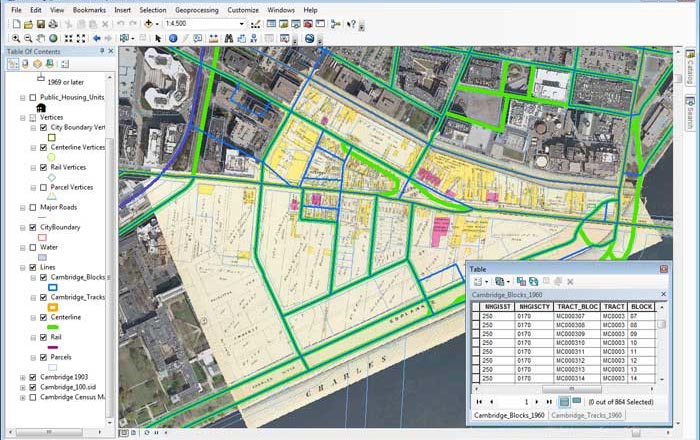List layers by selection

coord(50,64)
